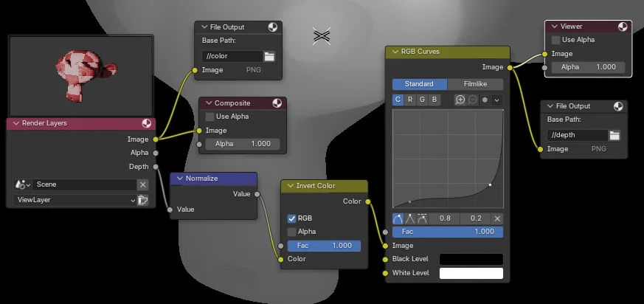Open the scene browse icon dropdown
Screen dimensions: 644x304
(23, 184)
